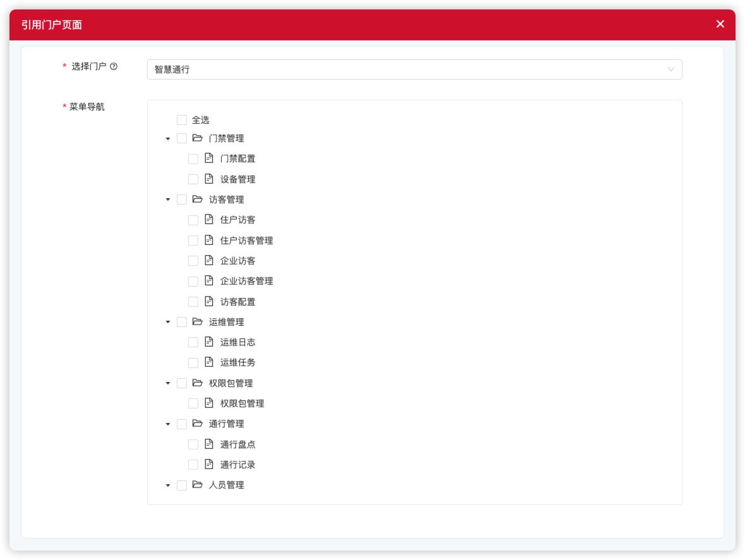Tick the checkbox for 设备管理
Image resolution: width=745 pixels, height=560 pixels.
[x=193, y=179]
